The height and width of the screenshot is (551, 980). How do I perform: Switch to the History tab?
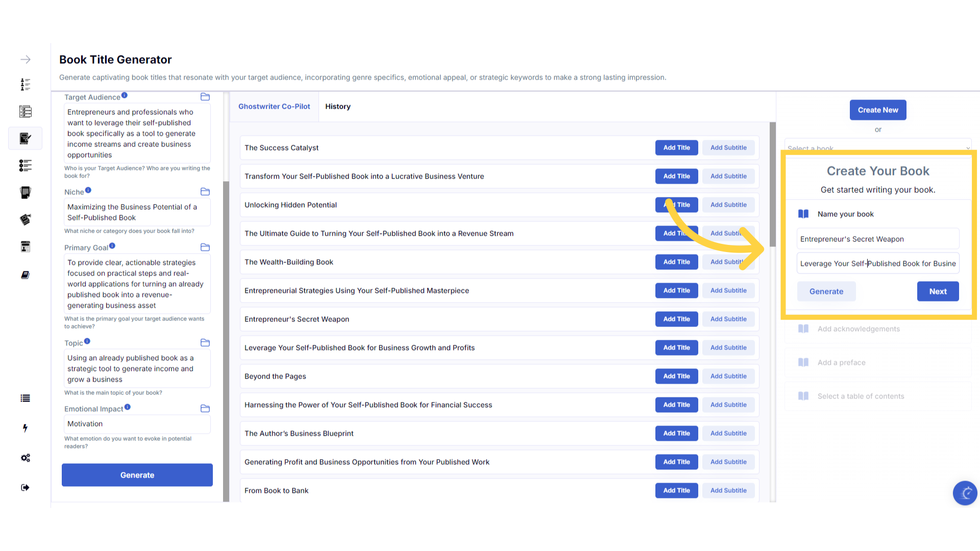point(338,107)
